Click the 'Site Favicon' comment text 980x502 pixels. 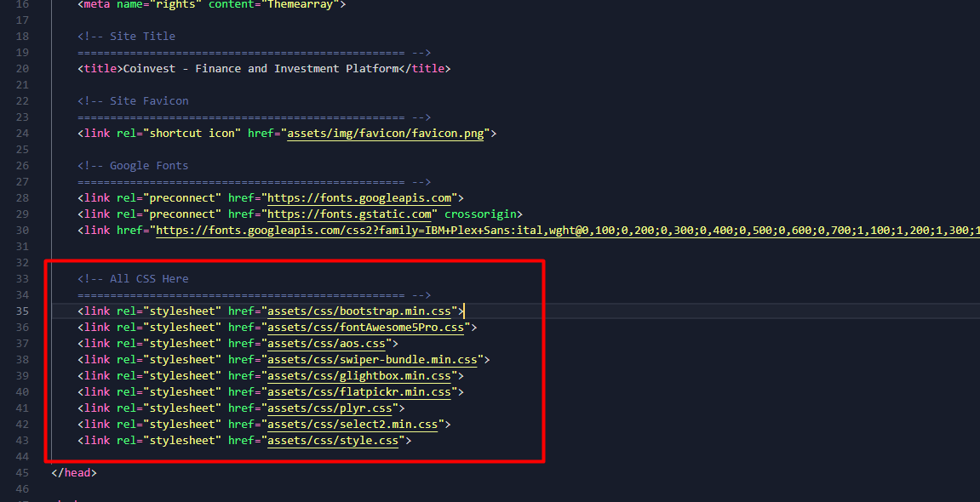tap(149, 101)
